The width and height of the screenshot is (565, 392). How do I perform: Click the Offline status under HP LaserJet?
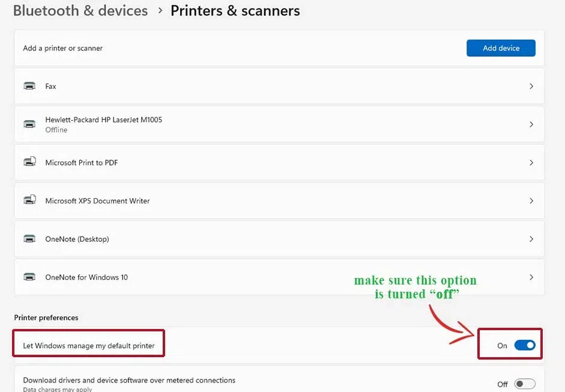(56, 130)
